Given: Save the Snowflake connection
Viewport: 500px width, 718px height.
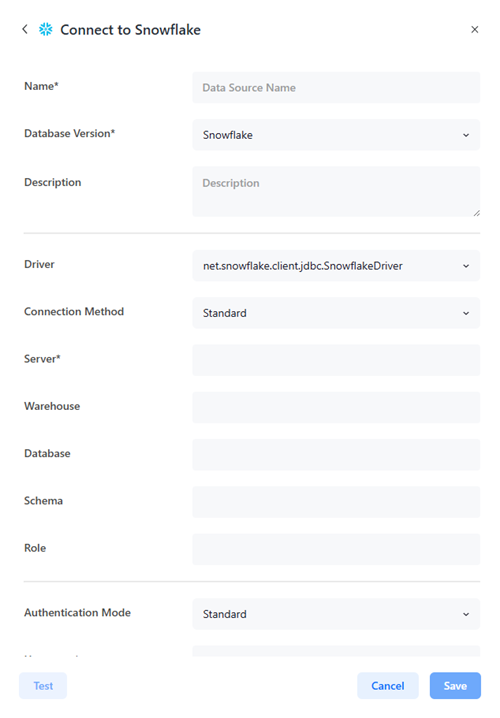Looking at the screenshot, I should (455, 685).
